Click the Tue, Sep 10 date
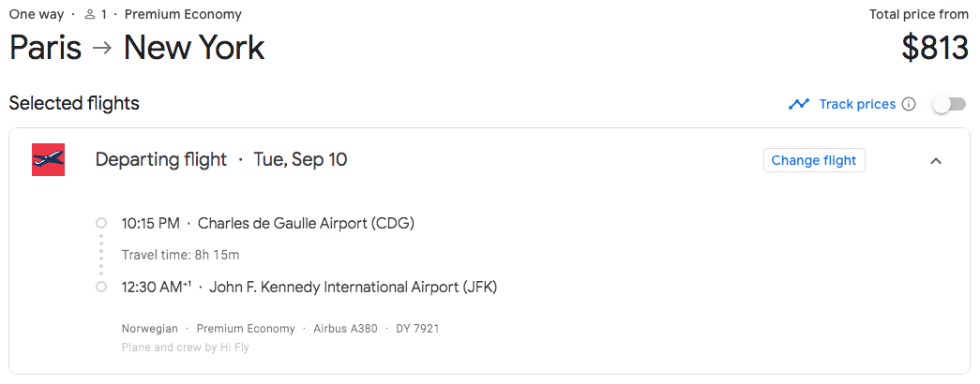Screen dimensions: 980x384 (300, 159)
